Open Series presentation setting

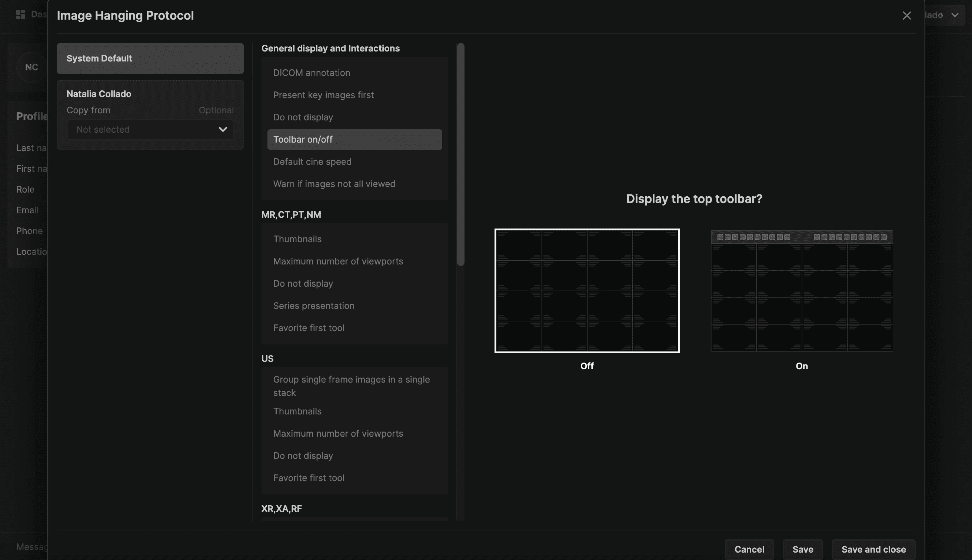tap(313, 306)
